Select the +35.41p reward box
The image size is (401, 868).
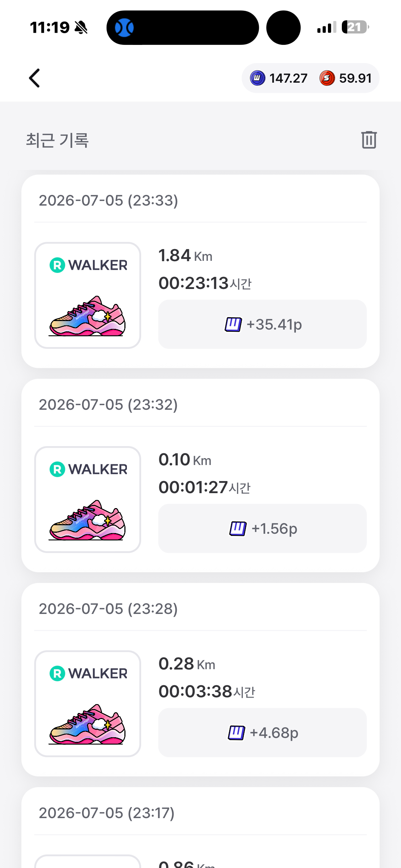(262, 324)
